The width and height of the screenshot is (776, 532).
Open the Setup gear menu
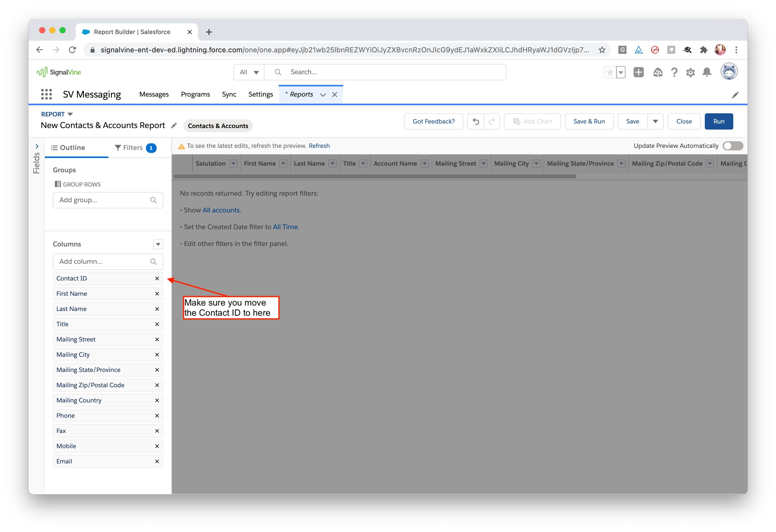[690, 72]
